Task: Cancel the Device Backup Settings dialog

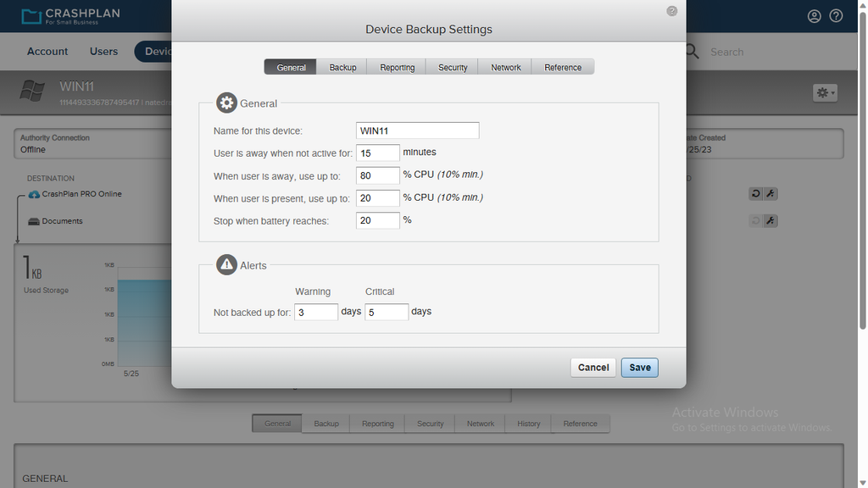Action: [x=593, y=367]
